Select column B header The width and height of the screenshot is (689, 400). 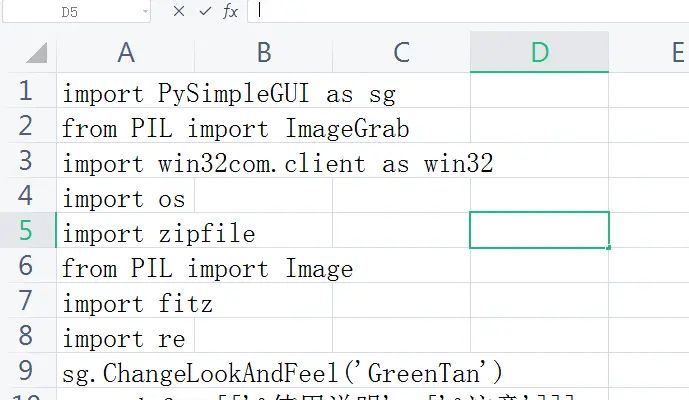[263, 52]
